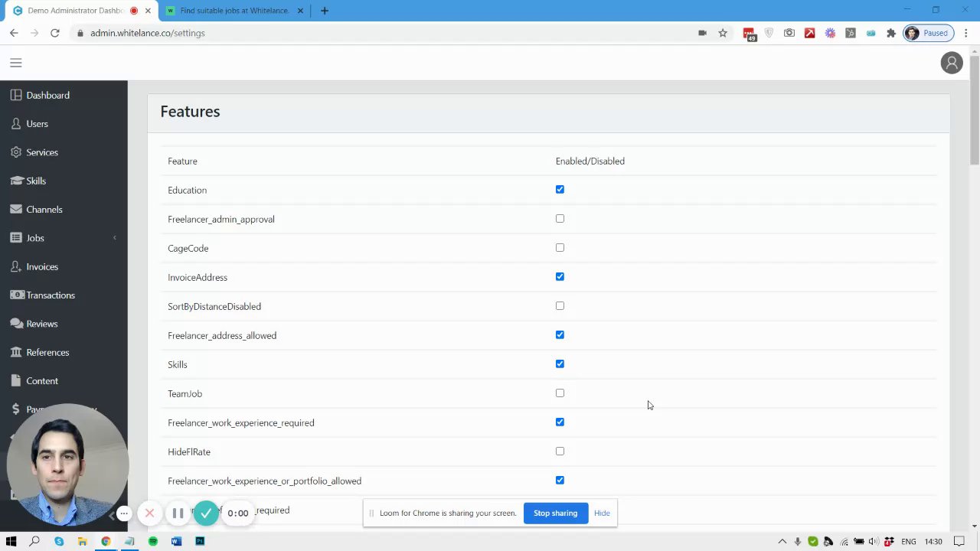The image size is (980, 551).
Task: Enable Freelancer_admin_approval checkbox
Action: [x=560, y=219]
